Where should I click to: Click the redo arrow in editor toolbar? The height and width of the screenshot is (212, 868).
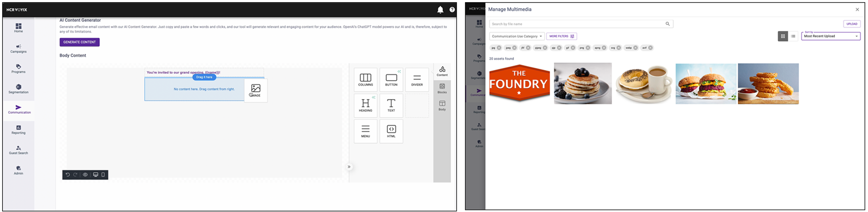click(x=75, y=175)
